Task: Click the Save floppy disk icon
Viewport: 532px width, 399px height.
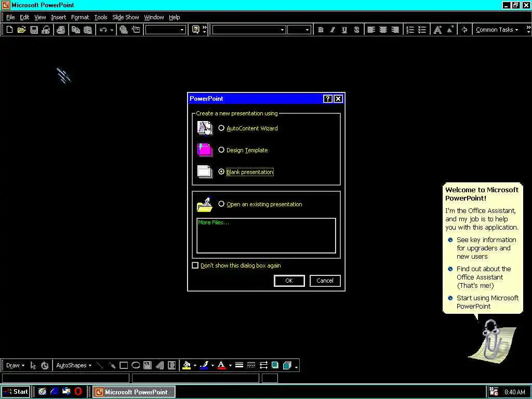Action: tap(34, 30)
